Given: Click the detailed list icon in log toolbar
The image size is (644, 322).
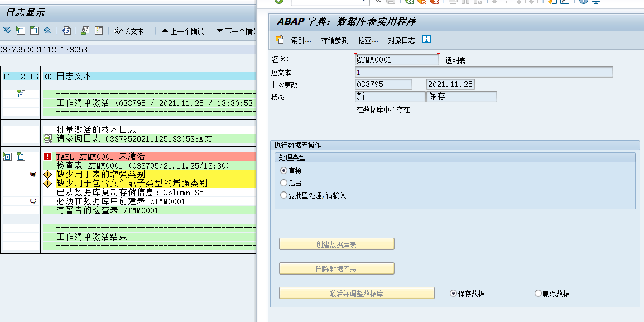Looking at the screenshot, I should (99, 31).
